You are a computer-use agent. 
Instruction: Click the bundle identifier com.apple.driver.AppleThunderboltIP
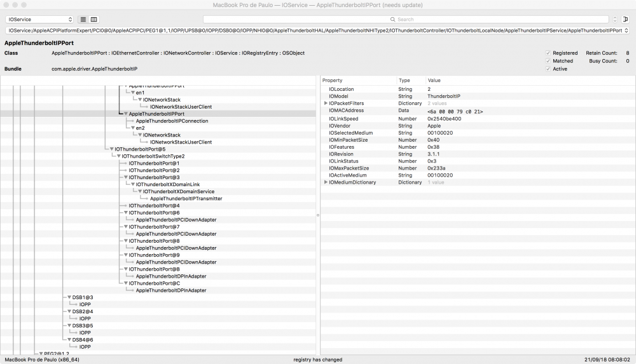(x=95, y=69)
